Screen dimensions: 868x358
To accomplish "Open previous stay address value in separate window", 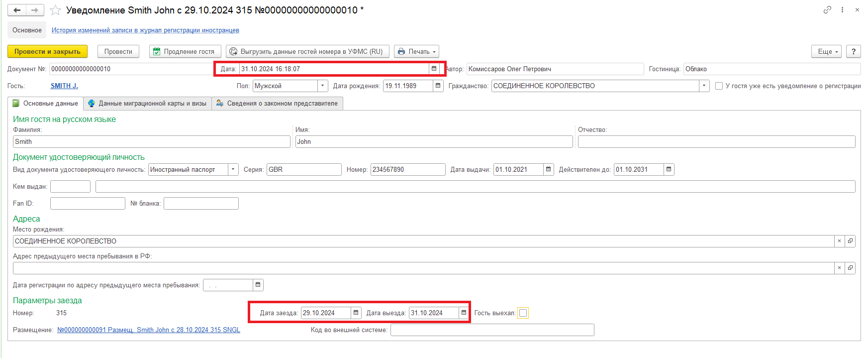I will pos(850,268).
